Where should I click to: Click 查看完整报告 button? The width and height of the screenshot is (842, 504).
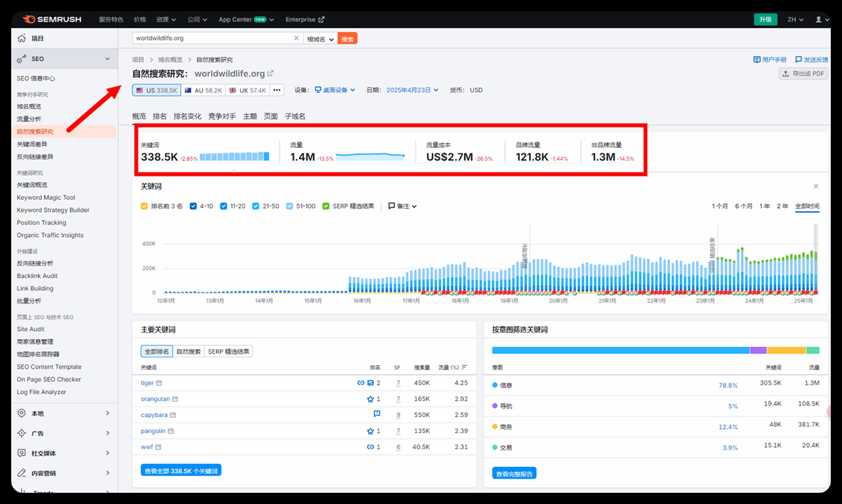tap(516, 474)
